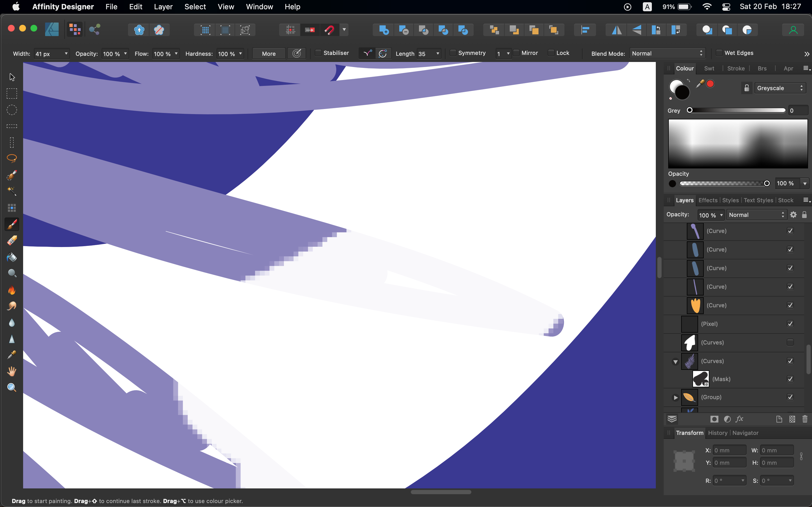This screenshot has height=507, width=812.
Task: Expand the (Group) layer
Action: [676, 397]
